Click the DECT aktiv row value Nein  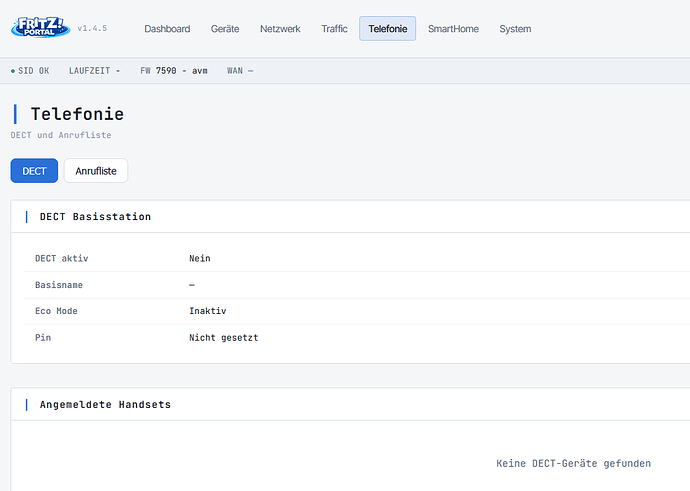point(200,258)
